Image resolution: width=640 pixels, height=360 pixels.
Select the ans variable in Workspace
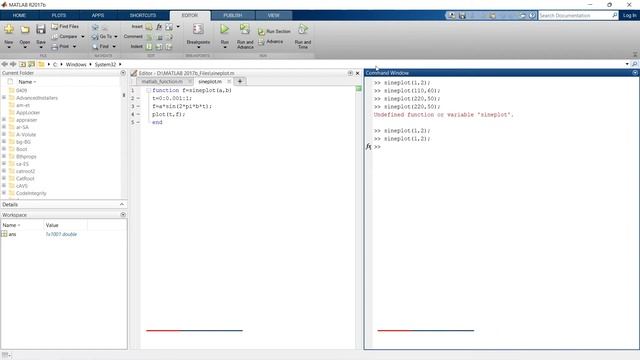pos(12,234)
